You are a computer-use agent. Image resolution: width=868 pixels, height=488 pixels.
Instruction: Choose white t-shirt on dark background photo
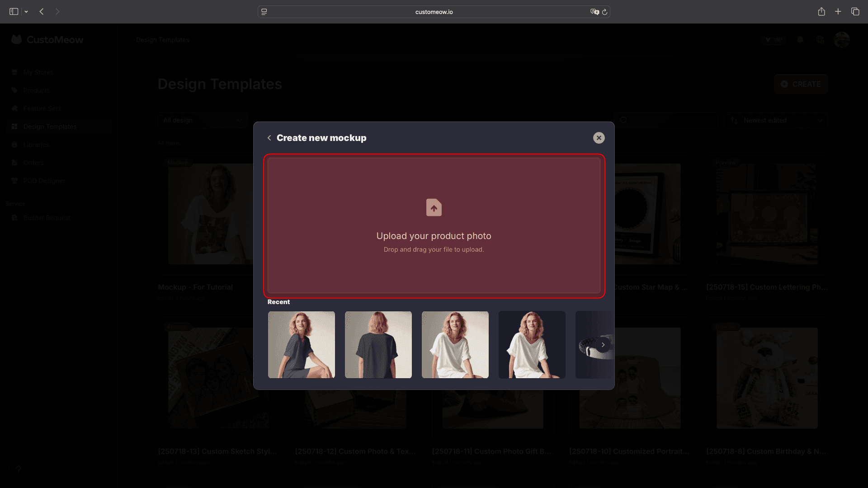(x=532, y=345)
